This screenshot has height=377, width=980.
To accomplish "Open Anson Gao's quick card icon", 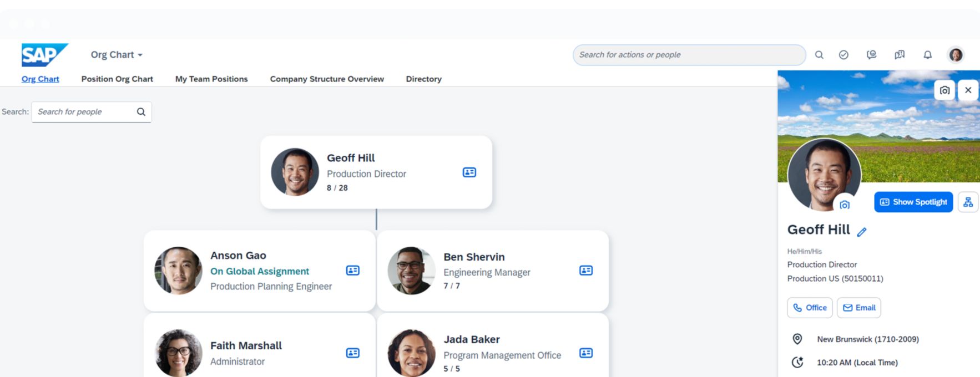I will click(352, 271).
